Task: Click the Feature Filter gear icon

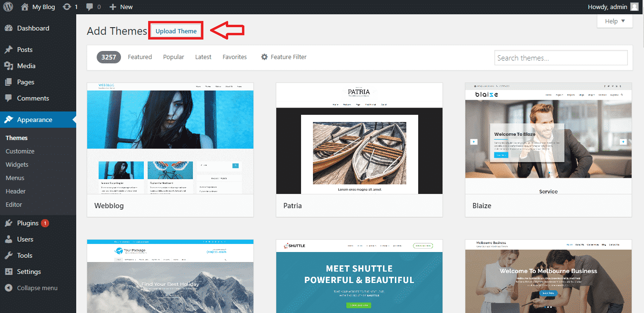Action: coord(264,57)
